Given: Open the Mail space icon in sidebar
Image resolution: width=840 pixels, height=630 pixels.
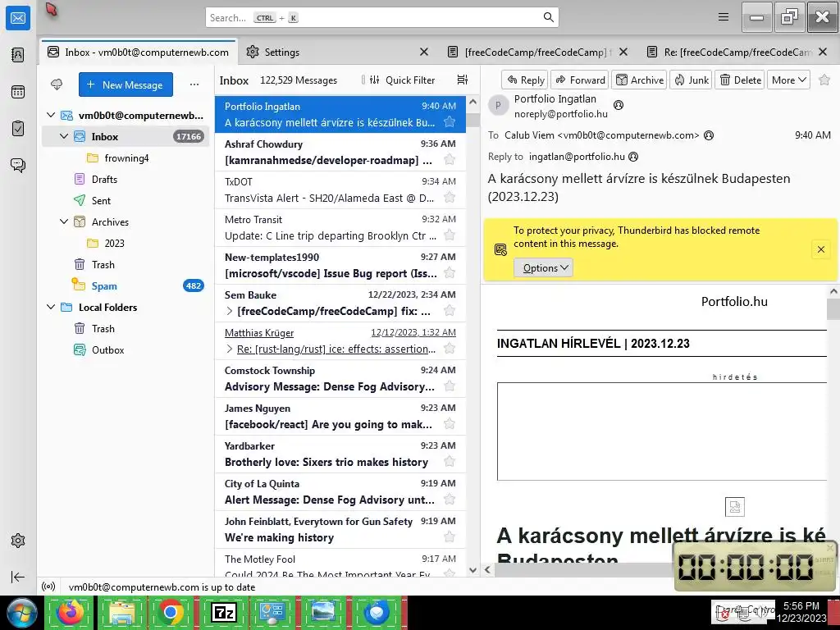Looking at the screenshot, I should coord(18,18).
